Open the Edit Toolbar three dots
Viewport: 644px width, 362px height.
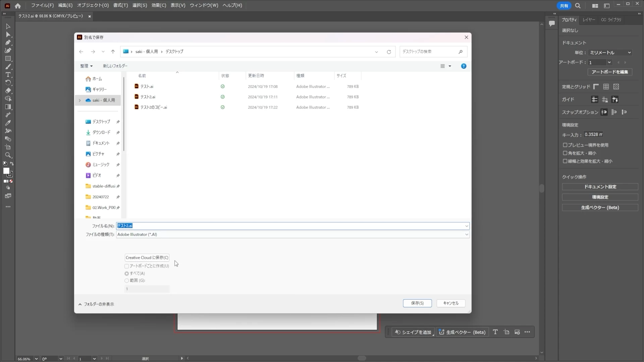coord(8,207)
